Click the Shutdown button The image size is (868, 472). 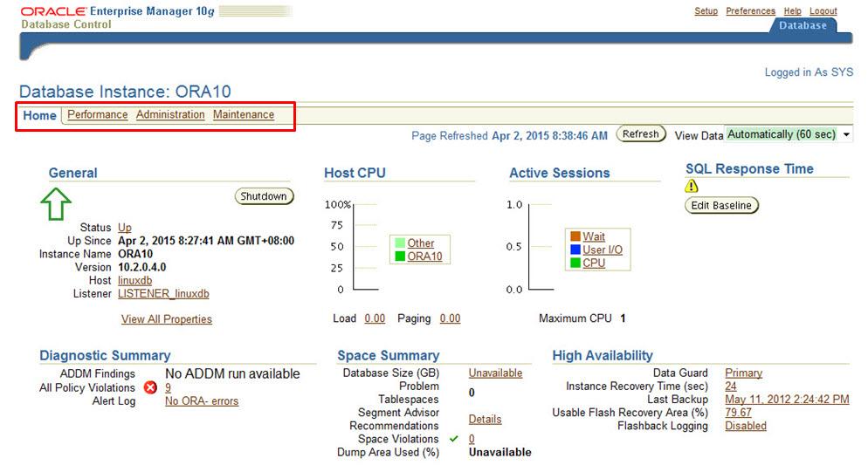click(264, 196)
